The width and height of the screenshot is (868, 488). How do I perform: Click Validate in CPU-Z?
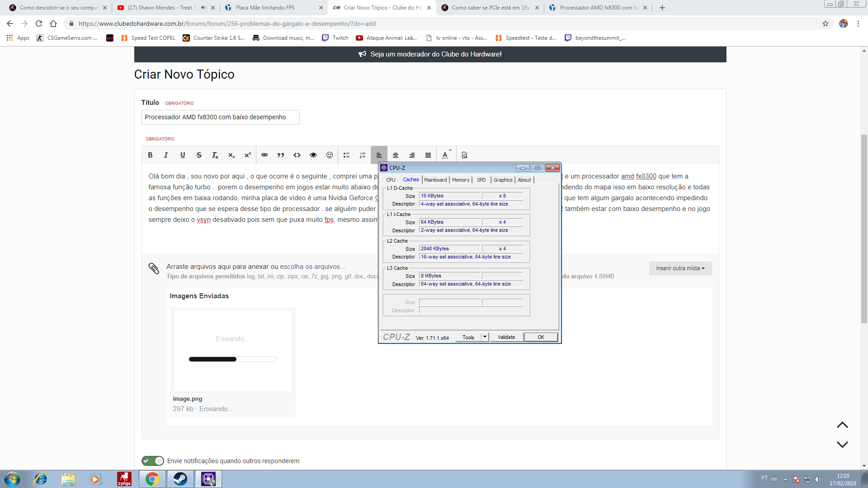point(506,337)
